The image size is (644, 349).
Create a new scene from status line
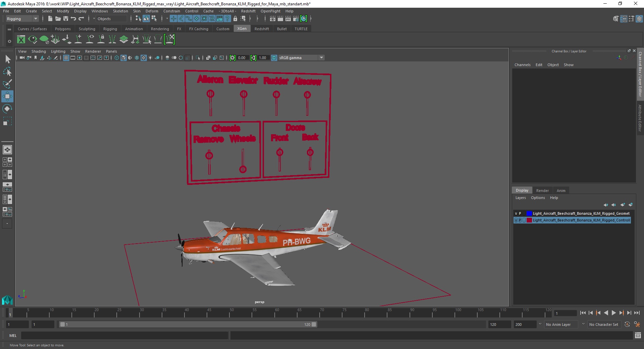pos(50,19)
